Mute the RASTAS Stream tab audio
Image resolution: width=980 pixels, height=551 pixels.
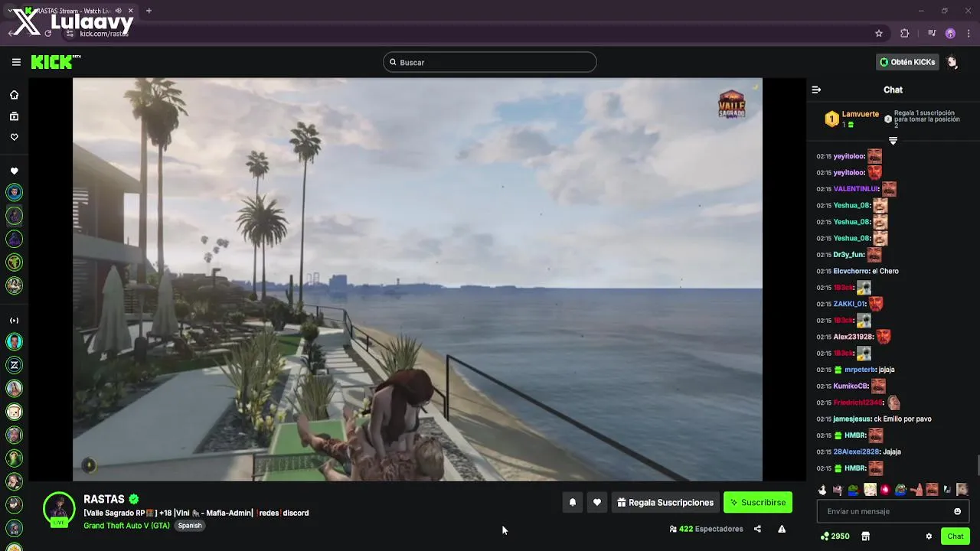[x=119, y=11]
